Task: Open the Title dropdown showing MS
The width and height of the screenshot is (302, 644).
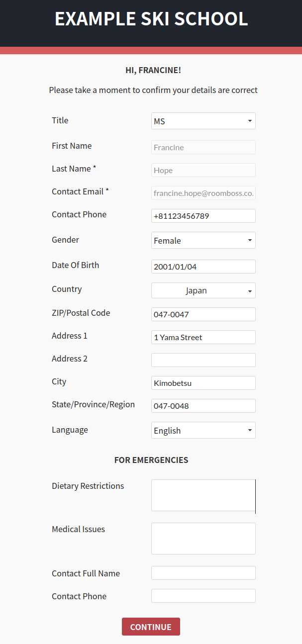Action: [203, 121]
